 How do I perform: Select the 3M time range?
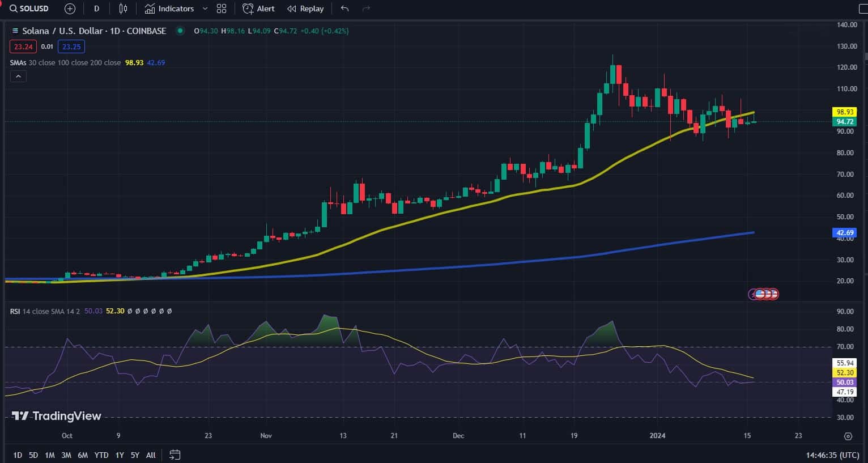66,454
